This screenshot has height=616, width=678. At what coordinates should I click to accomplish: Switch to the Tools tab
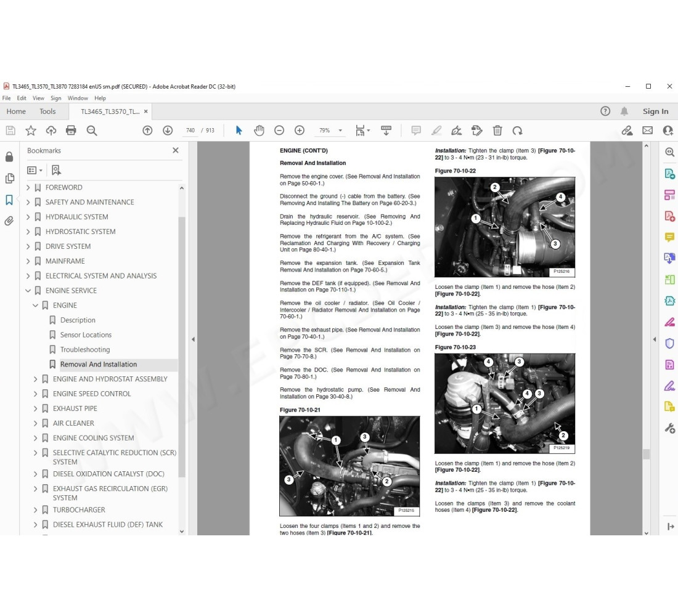click(47, 111)
